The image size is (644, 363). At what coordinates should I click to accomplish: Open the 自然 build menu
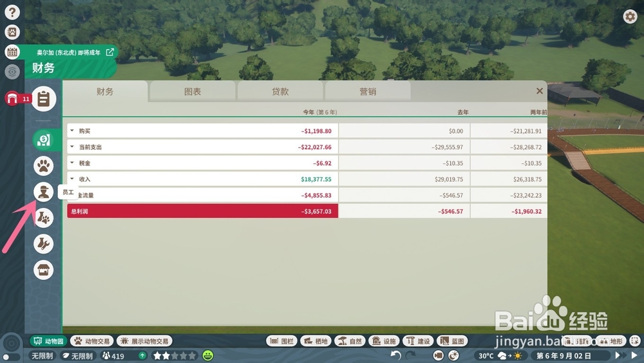[350, 341]
